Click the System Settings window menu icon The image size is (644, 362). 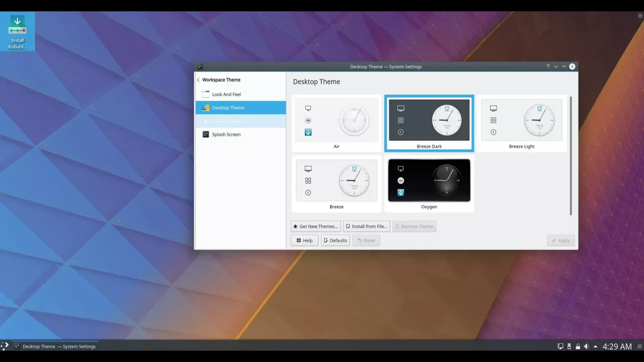pos(200,66)
